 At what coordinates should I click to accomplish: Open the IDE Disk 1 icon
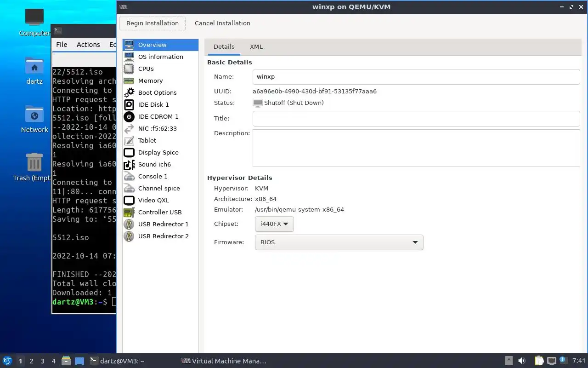tap(129, 104)
